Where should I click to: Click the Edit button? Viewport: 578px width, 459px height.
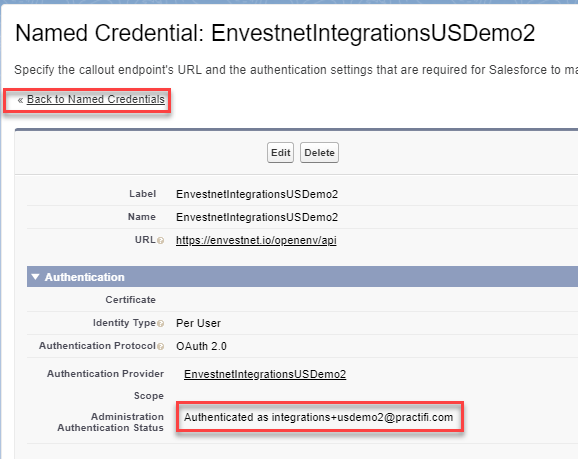pyautogui.click(x=281, y=153)
